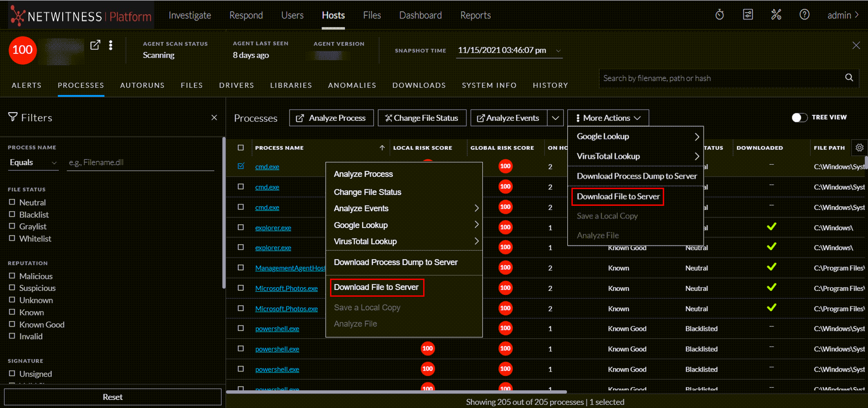
Task: Click the help question mark icon
Action: pyautogui.click(x=804, y=15)
